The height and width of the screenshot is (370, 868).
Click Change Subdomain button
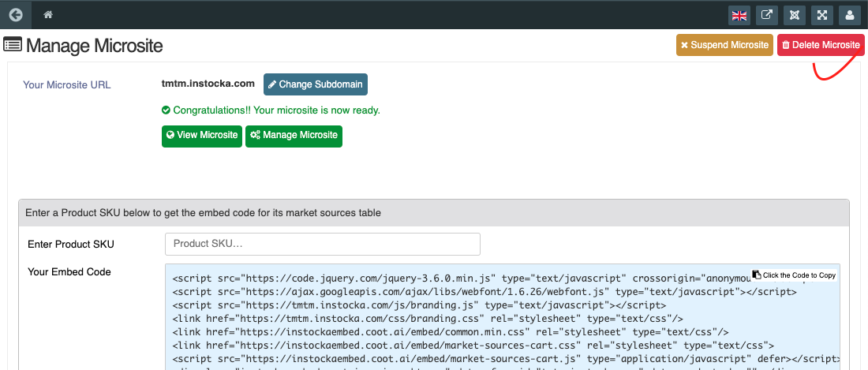[316, 84]
